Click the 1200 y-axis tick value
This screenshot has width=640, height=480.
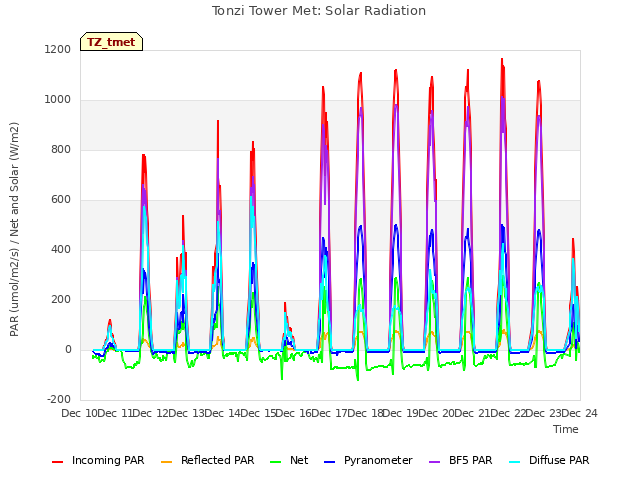coord(58,49)
